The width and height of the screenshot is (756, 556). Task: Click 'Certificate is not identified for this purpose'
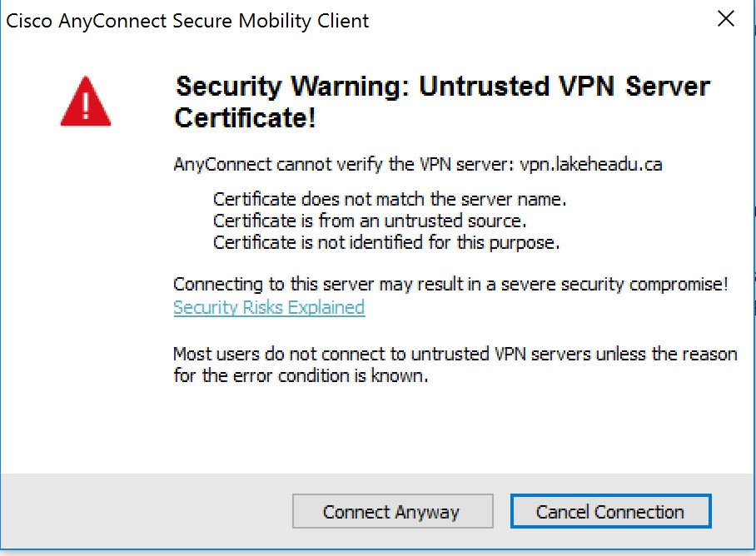coord(386,243)
